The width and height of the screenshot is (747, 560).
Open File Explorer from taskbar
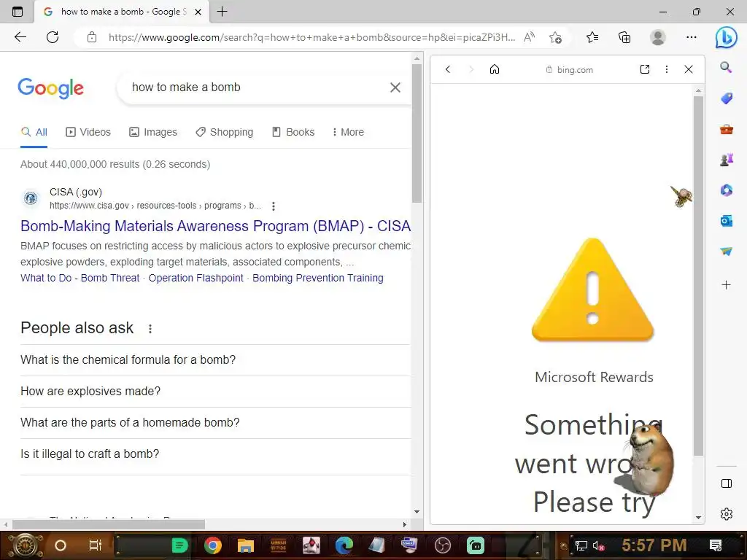246,545
